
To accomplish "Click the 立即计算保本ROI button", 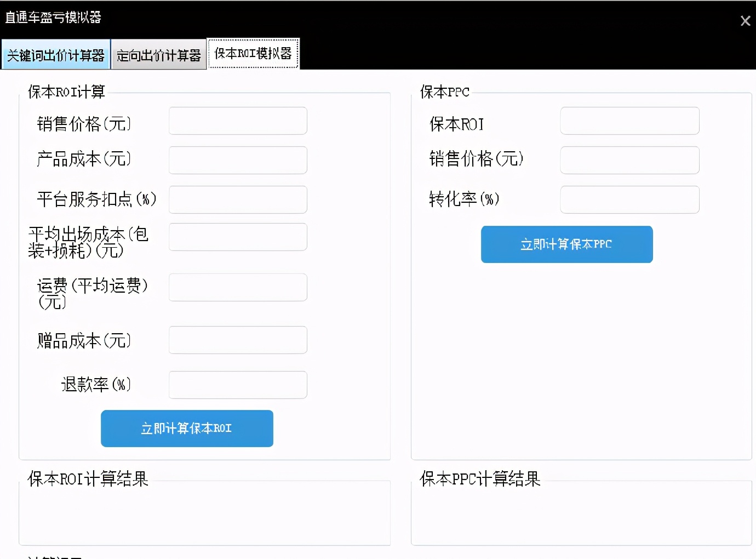I will tap(187, 429).
